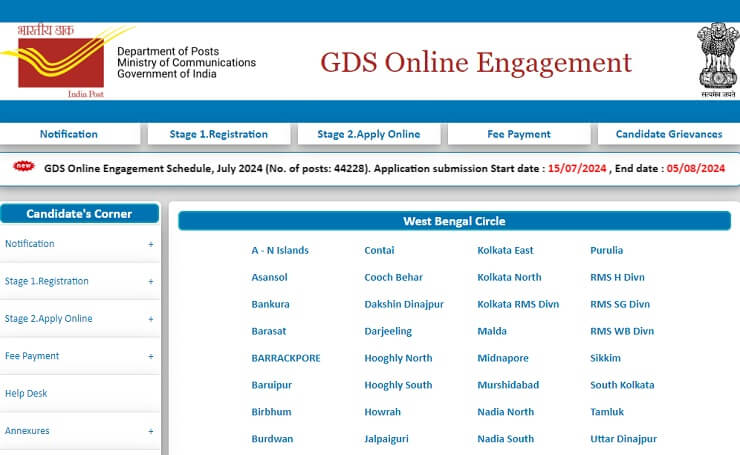Open the Stage 1.Registration top tab
This screenshot has height=455, width=740.
[x=219, y=134]
